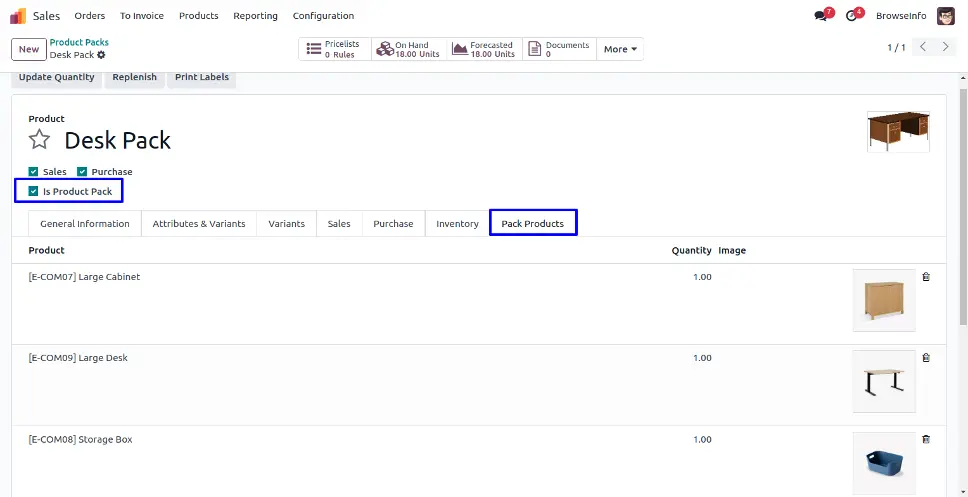Delete the Storage Box pack line
The height and width of the screenshot is (497, 968).
point(925,439)
